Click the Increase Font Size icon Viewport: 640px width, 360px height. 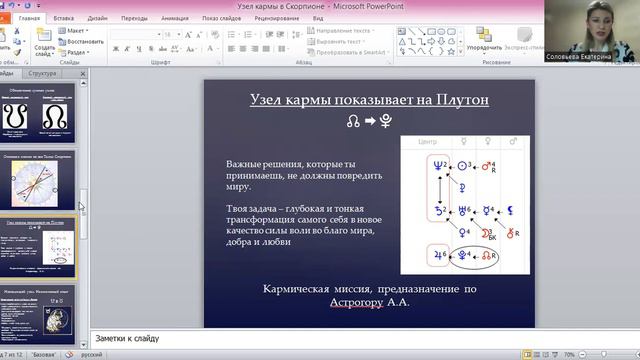[188, 35]
